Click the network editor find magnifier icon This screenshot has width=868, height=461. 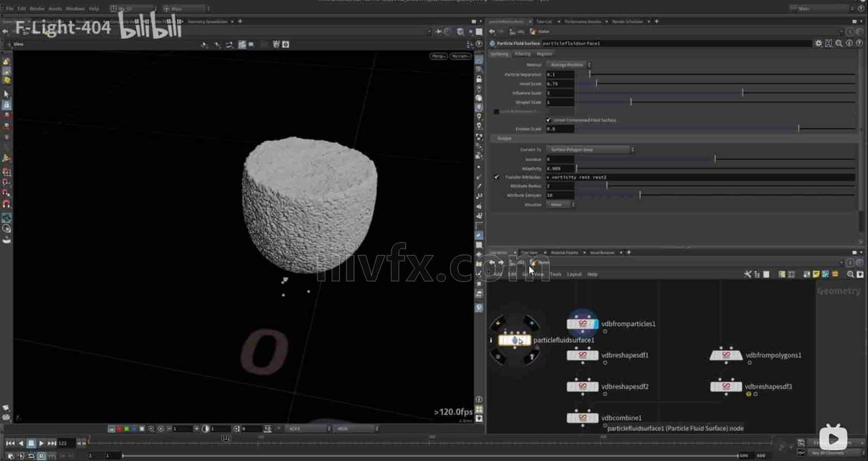pos(851,275)
